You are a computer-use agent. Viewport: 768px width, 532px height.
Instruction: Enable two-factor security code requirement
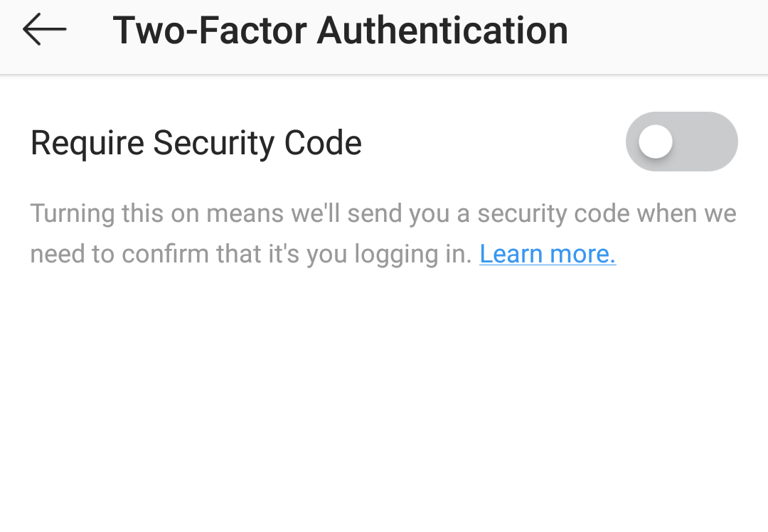[x=681, y=142]
